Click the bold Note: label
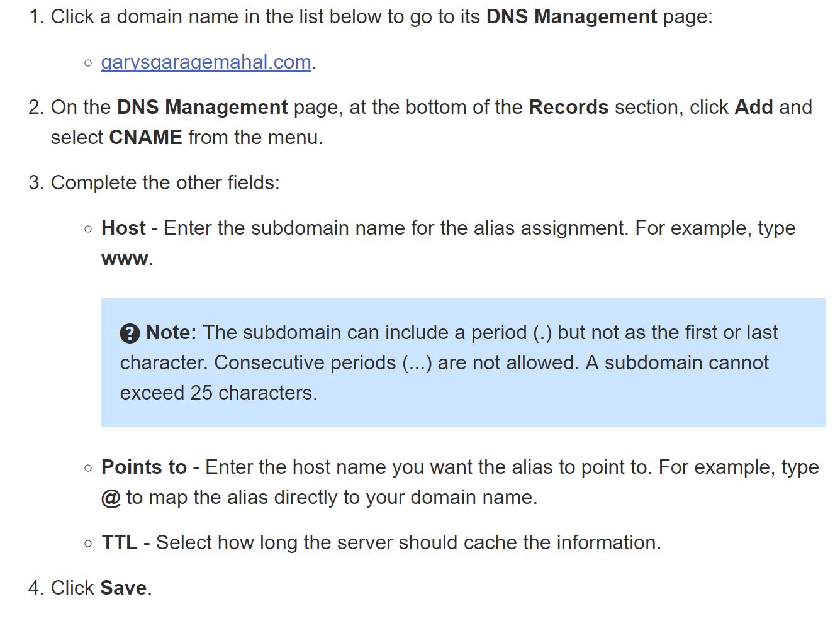The height and width of the screenshot is (621, 840). tap(171, 332)
